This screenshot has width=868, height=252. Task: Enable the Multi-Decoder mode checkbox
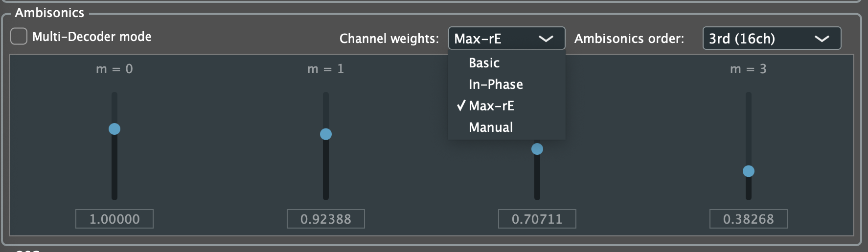[19, 37]
